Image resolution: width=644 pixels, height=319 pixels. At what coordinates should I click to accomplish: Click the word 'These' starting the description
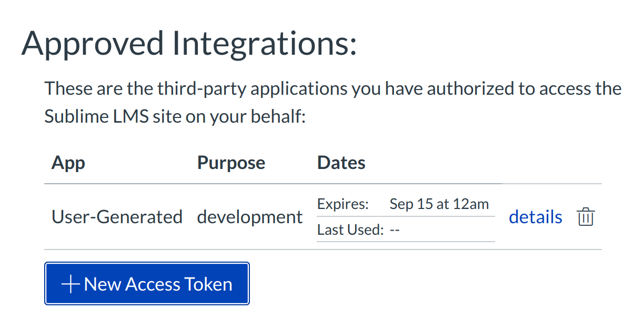pos(66,88)
